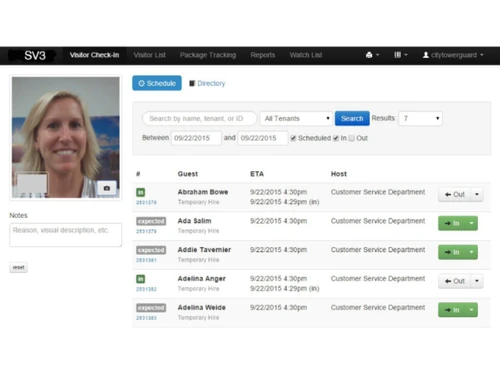Expand the cityfowerguard user menu
The height and width of the screenshot is (375, 500).
[453, 55]
